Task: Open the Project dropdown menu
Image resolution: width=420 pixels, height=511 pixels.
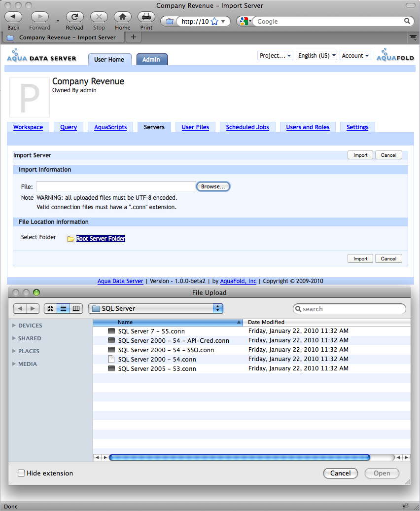Action: [275, 56]
